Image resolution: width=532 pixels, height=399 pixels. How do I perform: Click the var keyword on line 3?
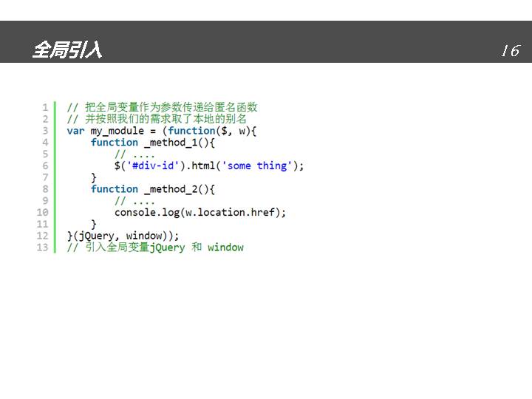[x=75, y=131]
